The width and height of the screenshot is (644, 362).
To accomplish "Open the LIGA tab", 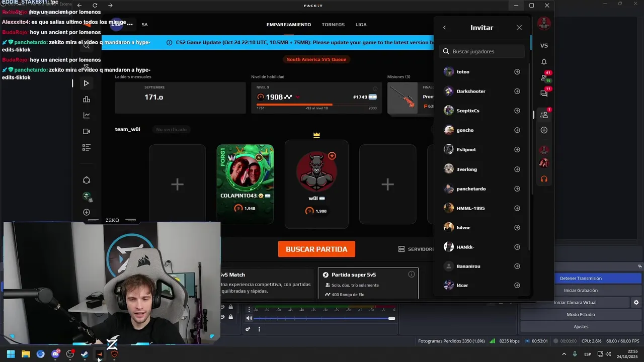I will [x=361, y=25].
